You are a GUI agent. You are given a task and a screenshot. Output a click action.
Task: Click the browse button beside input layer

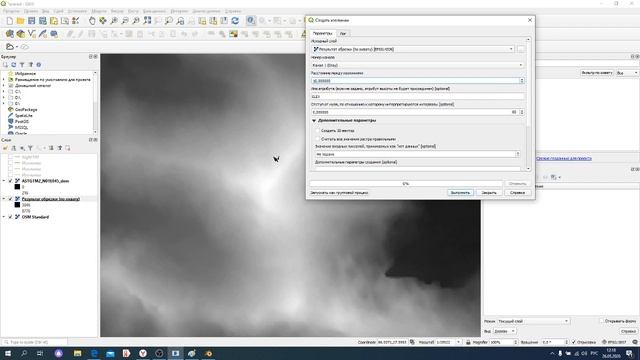(521, 49)
